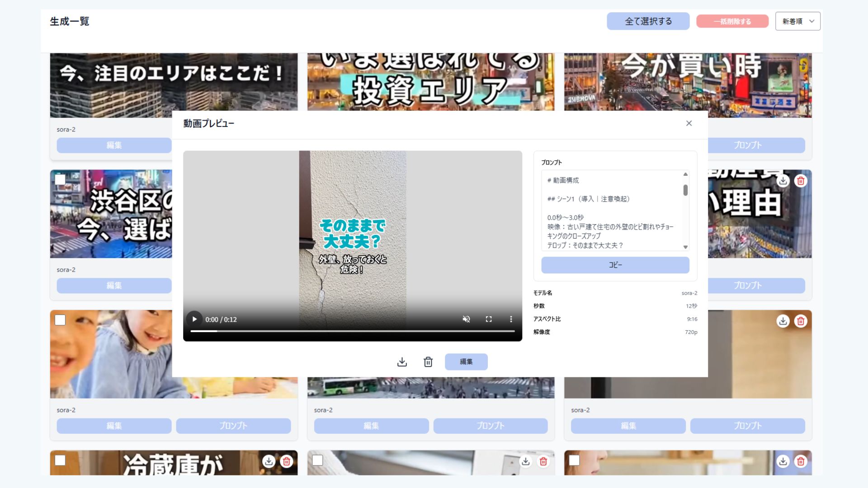The image size is (868, 488).
Task: Delete video with trash icon below preview
Action: point(428,362)
